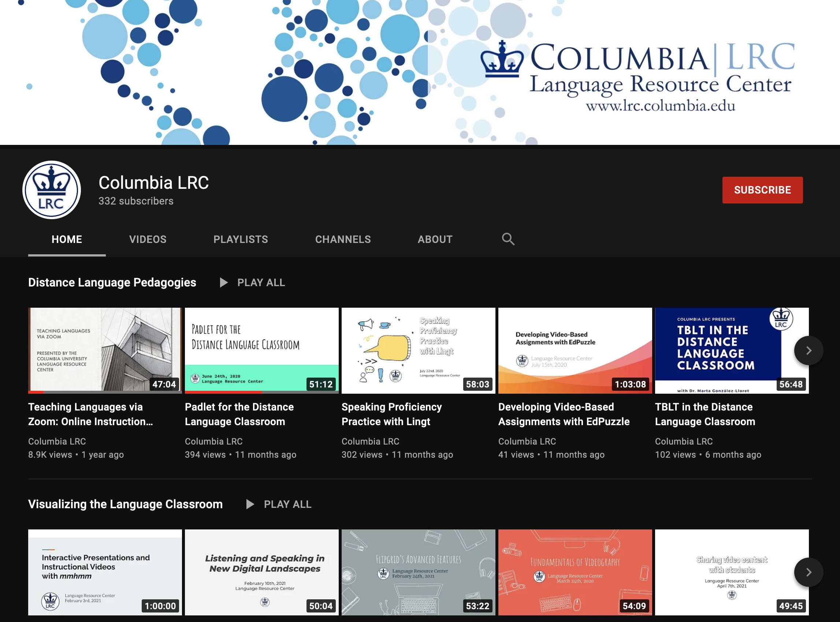Open the Distance Language Pedagogies playlist title

click(112, 282)
